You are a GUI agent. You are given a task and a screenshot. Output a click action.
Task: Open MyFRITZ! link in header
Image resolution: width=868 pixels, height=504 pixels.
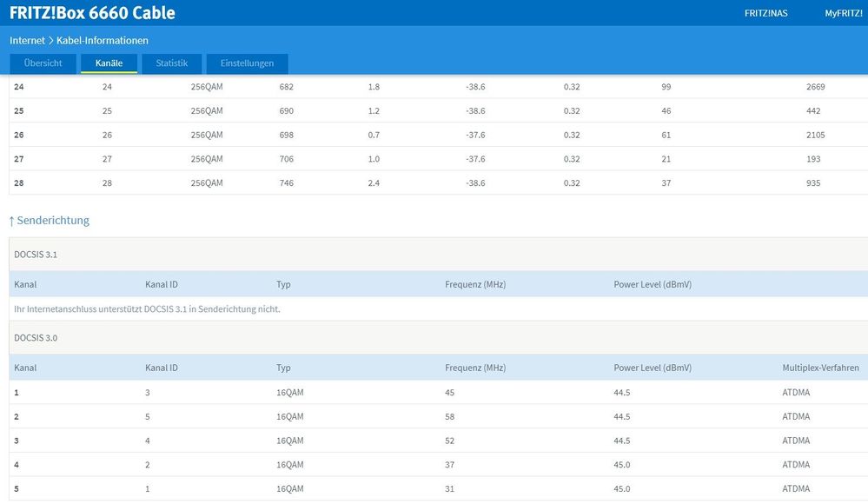[x=843, y=13]
